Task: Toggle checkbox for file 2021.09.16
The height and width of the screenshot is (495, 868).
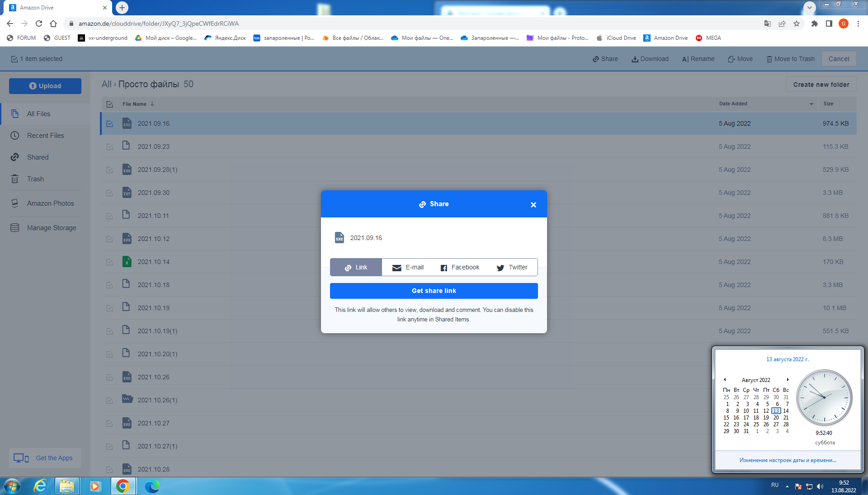Action: pos(109,123)
